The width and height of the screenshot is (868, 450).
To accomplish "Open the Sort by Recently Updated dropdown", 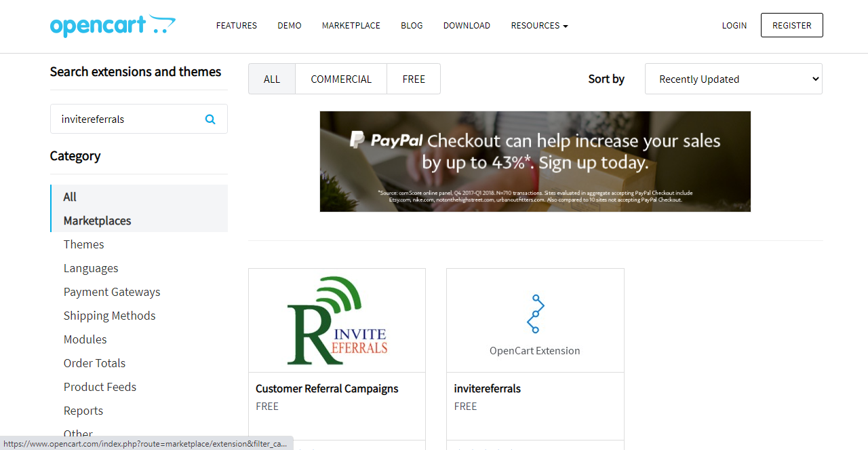I will [x=734, y=79].
